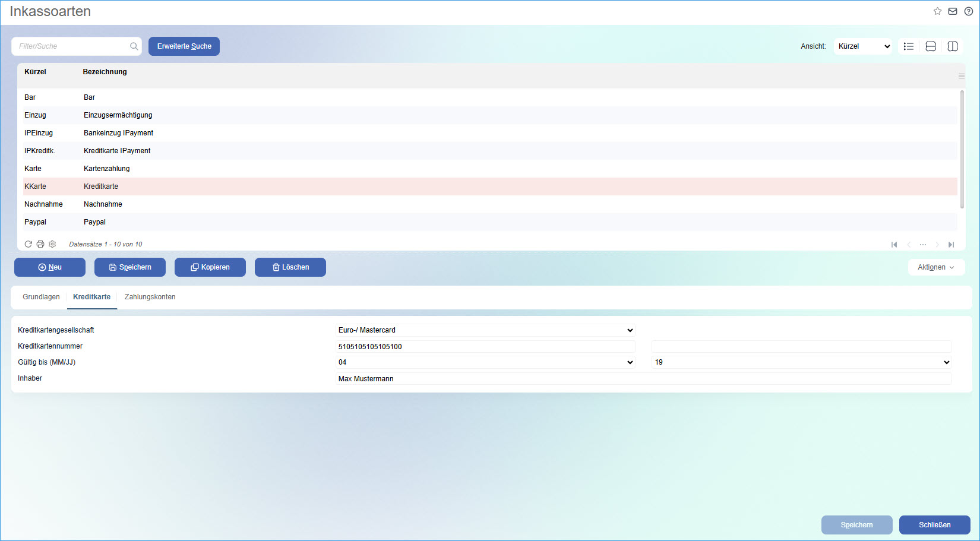
Task: Click the Erweiterte Suche button
Action: tap(184, 46)
